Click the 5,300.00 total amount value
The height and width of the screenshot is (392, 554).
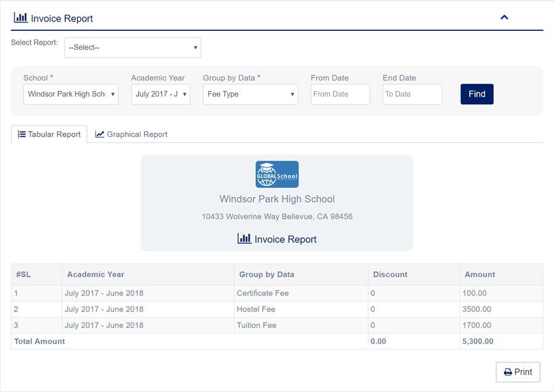tap(478, 341)
